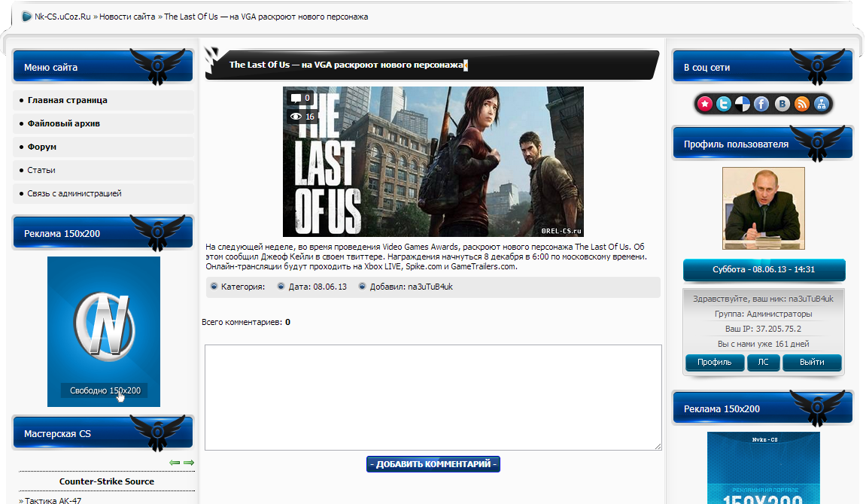Open Файловый архив menu item

(x=63, y=123)
